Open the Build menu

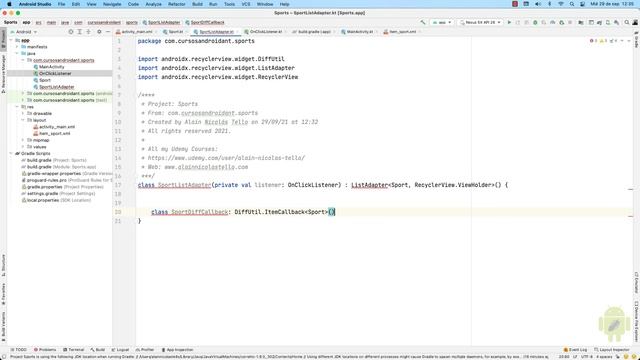click(x=197, y=4)
